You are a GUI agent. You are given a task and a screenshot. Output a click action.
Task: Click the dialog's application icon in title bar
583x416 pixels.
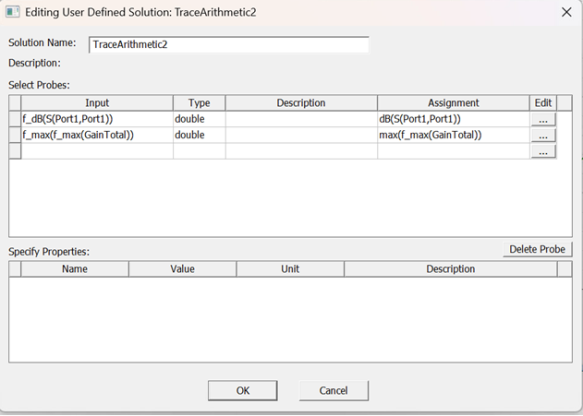tap(13, 12)
